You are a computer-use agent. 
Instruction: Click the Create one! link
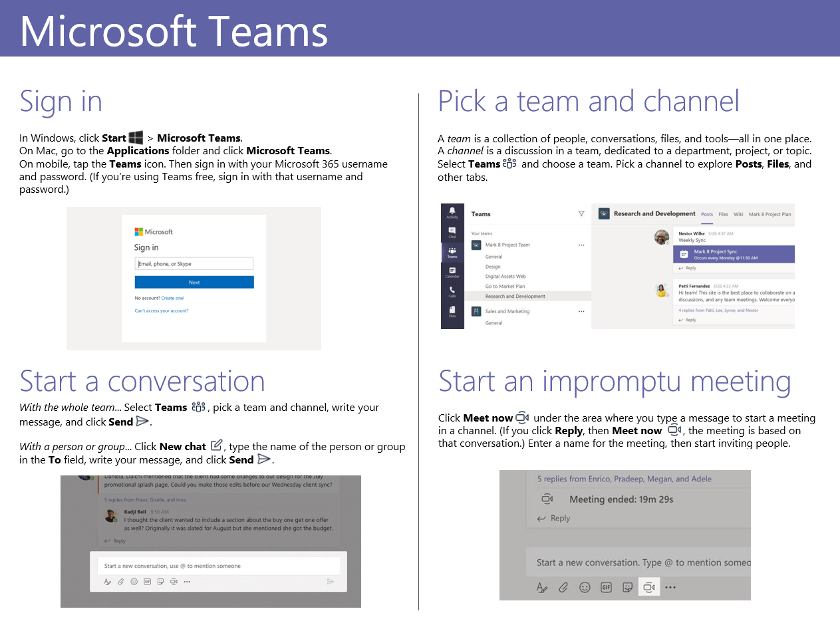[x=173, y=298]
